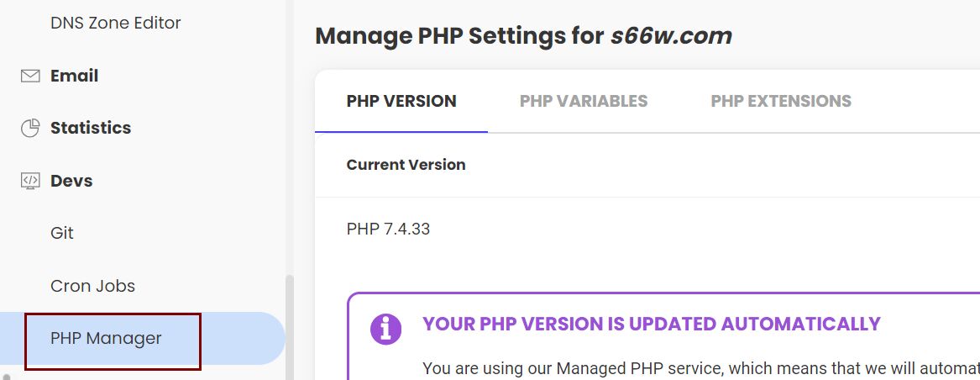Switch to the PHP VERSION tab
980x380 pixels.
tap(401, 102)
